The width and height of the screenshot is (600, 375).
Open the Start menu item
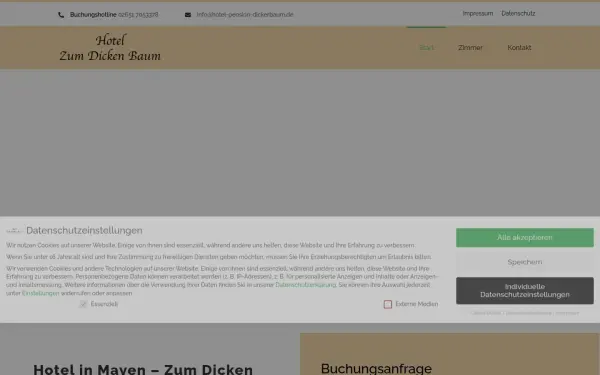[426, 47]
